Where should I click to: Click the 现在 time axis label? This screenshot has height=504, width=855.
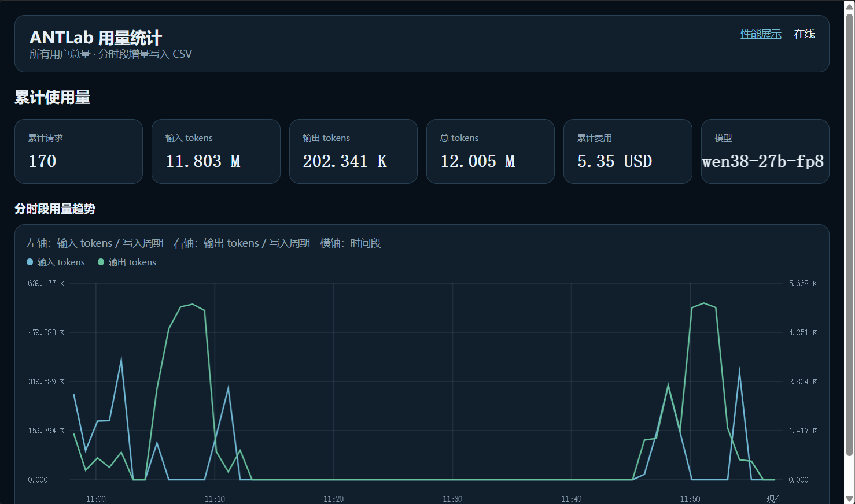(x=775, y=499)
